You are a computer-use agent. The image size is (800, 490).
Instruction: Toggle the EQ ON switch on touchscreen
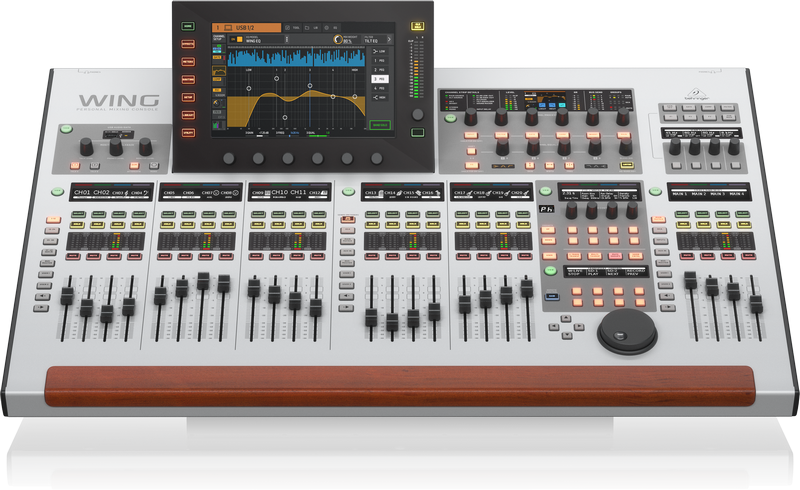(236, 39)
